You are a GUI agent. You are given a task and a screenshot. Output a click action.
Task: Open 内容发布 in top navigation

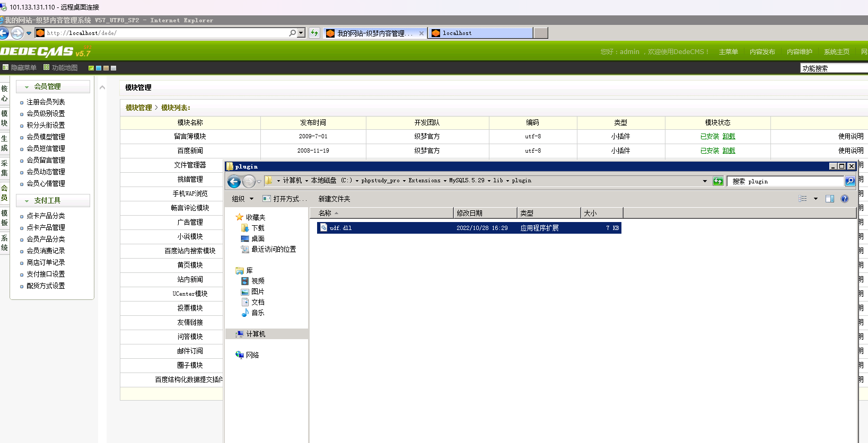(762, 52)
